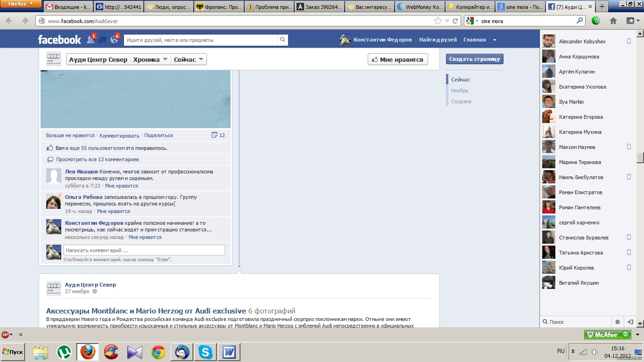
Task: Click the Adblock Plus icon
Action: click(5, 335)
